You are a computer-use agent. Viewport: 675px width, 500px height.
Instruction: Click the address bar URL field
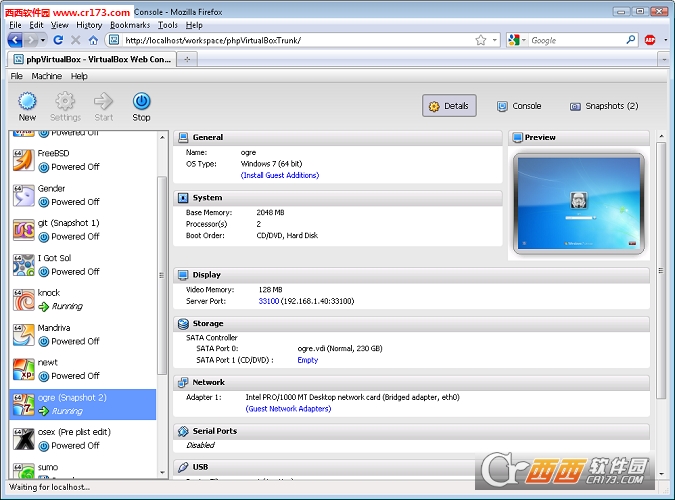297,40
